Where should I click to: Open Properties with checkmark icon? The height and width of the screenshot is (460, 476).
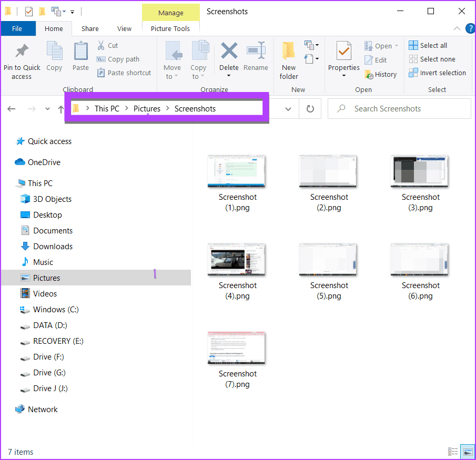343,52
